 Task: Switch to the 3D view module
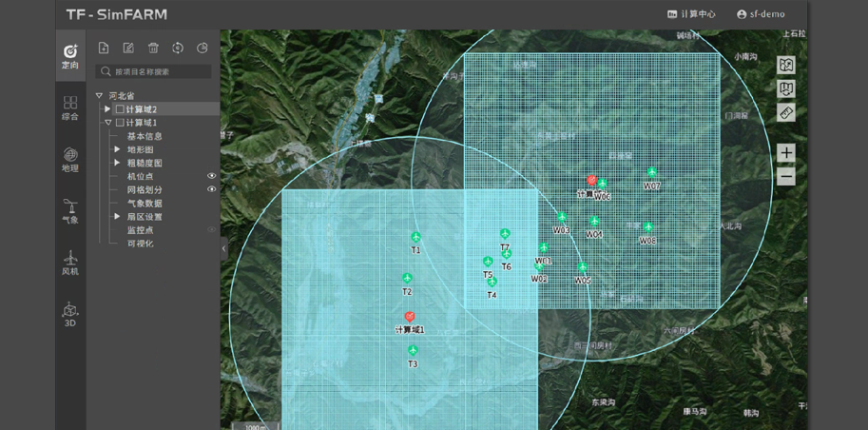tap(70, 315)
